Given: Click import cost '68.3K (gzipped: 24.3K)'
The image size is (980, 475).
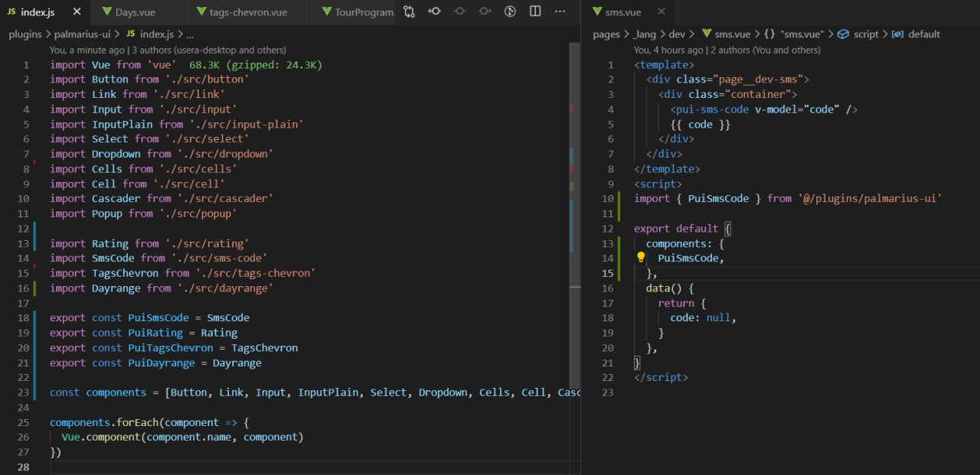Looking at the screenshot, I should pyautogui.click(x=256, y=65).
